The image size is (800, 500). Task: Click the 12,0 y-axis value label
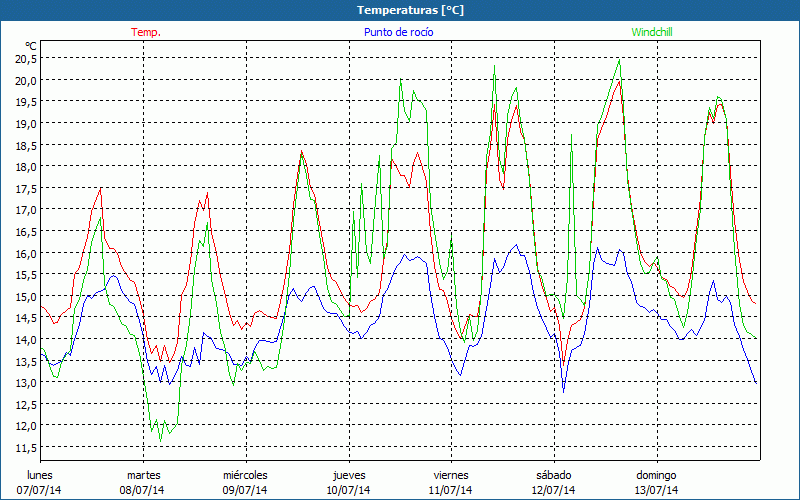point(25,425)
